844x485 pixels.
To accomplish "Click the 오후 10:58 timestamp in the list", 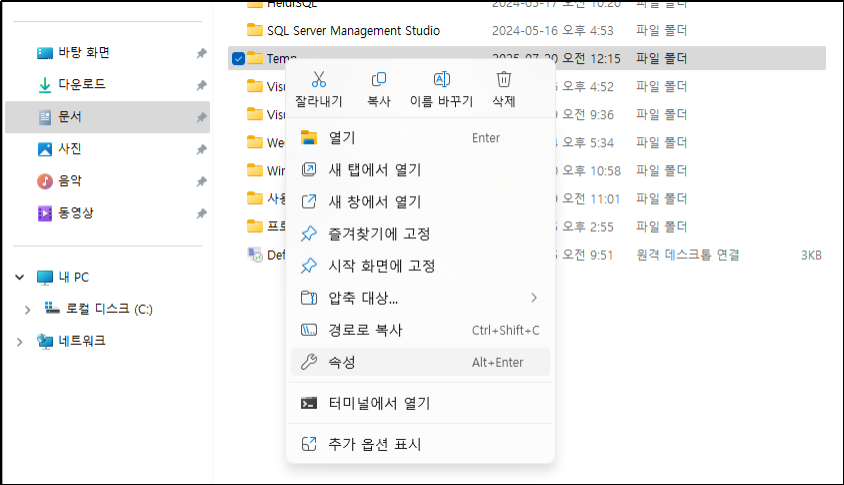I will pos(592,171).
